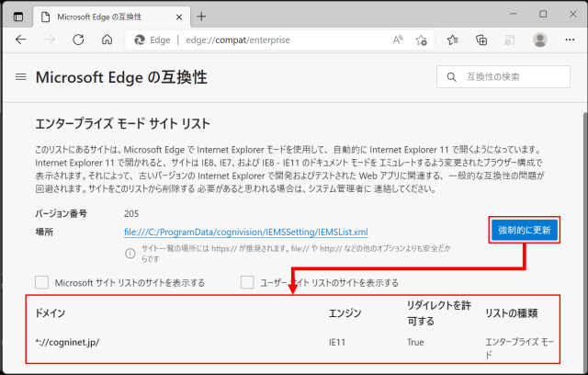Viewport: 588px width, 375px height.
Task: Open the user profile icon
Action: (x=540, y=40)
